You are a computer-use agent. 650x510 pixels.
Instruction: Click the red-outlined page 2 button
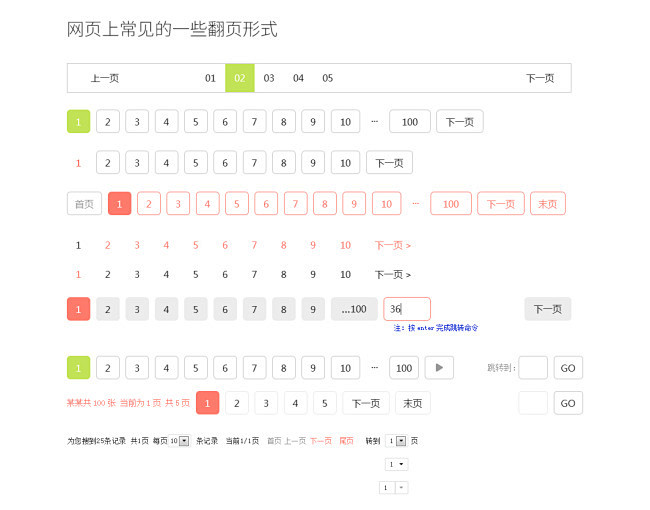click(149, 204)
